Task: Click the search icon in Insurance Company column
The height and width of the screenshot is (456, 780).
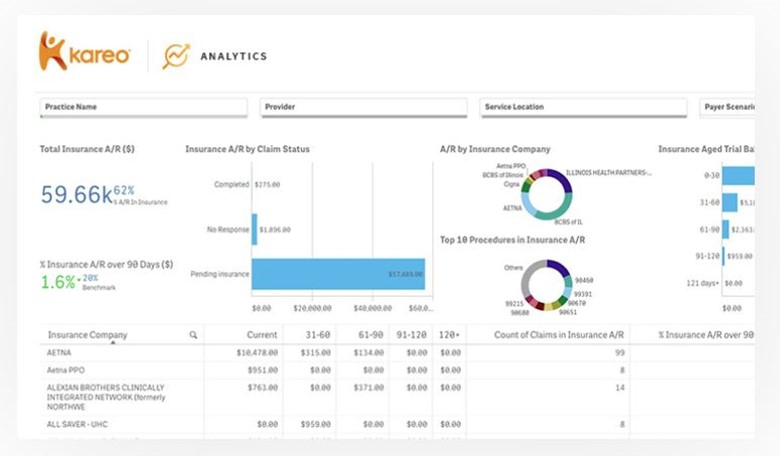Action: [193, 335]
